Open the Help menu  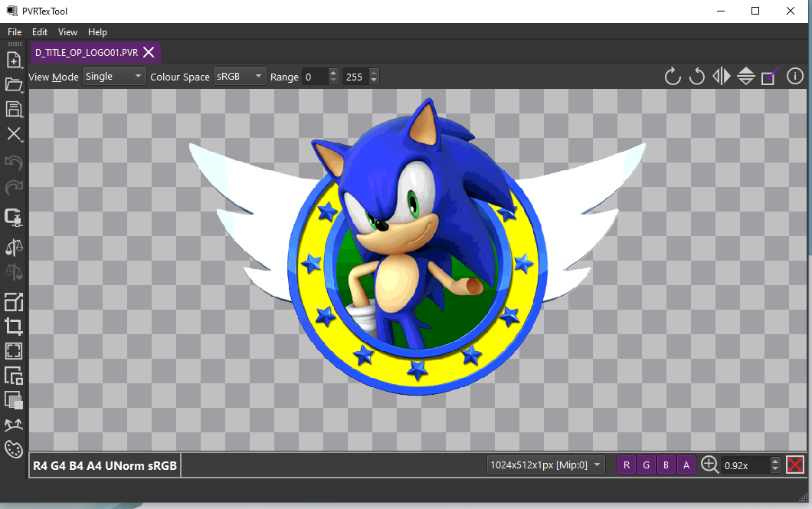pos(97,32)
